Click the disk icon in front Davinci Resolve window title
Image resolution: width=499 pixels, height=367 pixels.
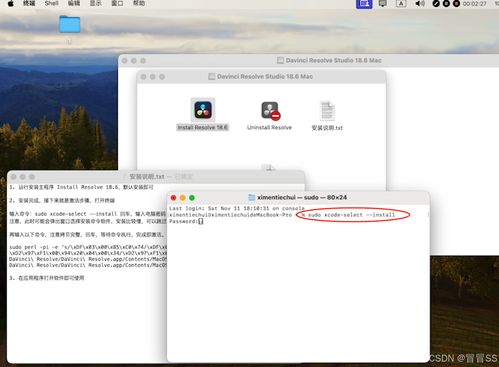coord(211,76)
